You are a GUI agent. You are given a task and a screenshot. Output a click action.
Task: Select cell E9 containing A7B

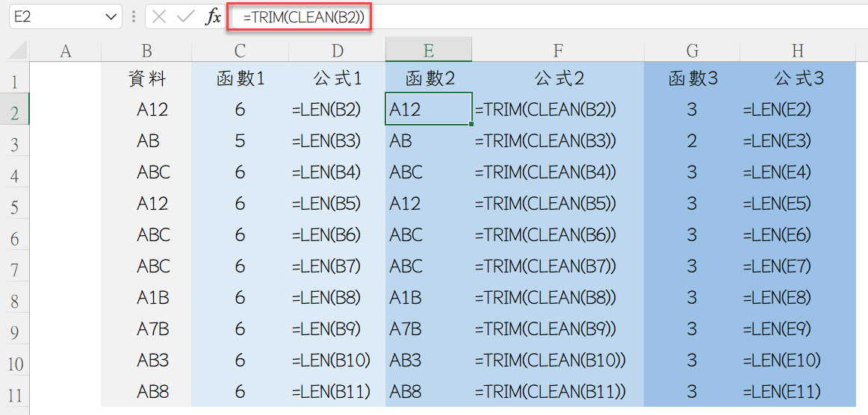pos(429,329)
